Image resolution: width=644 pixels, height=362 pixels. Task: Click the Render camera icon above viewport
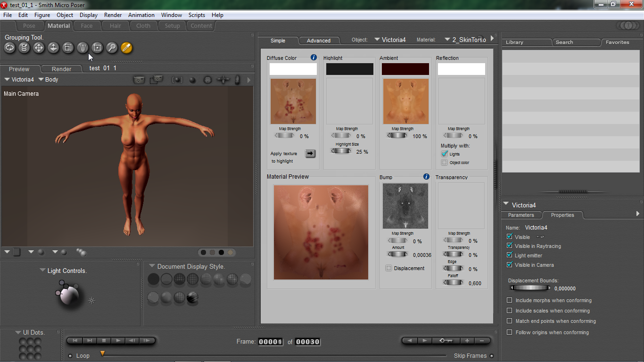click(x=139, y=80)
